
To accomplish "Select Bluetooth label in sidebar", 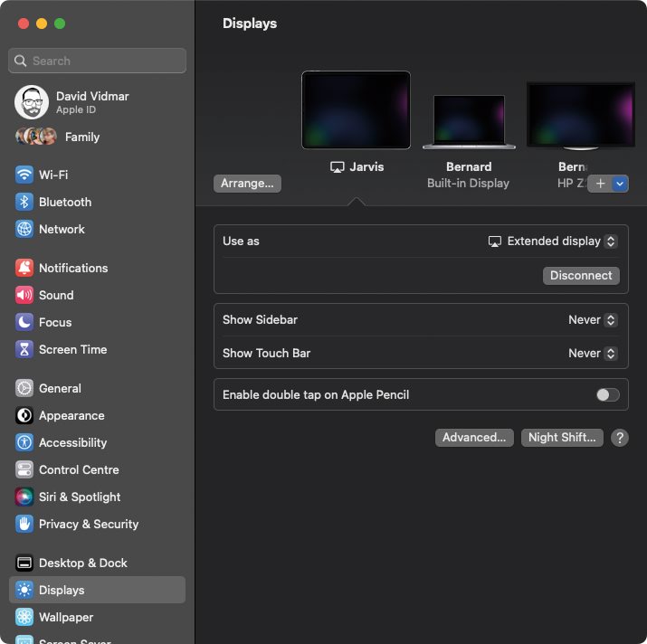I will (65, 202).
